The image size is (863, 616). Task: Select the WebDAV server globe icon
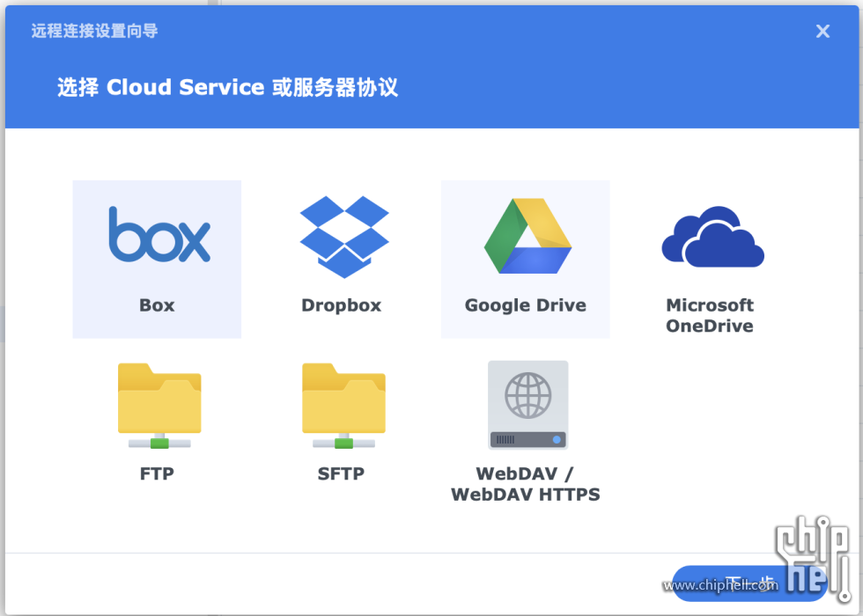(x=527, y=405)
